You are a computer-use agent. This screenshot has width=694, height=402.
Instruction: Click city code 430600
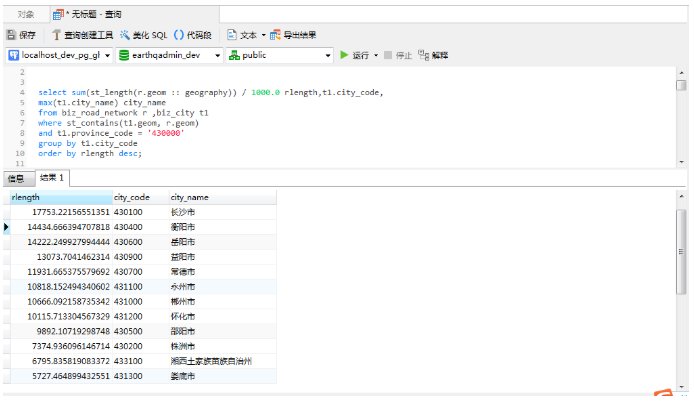pyautogui.click(x=141, y=242)
